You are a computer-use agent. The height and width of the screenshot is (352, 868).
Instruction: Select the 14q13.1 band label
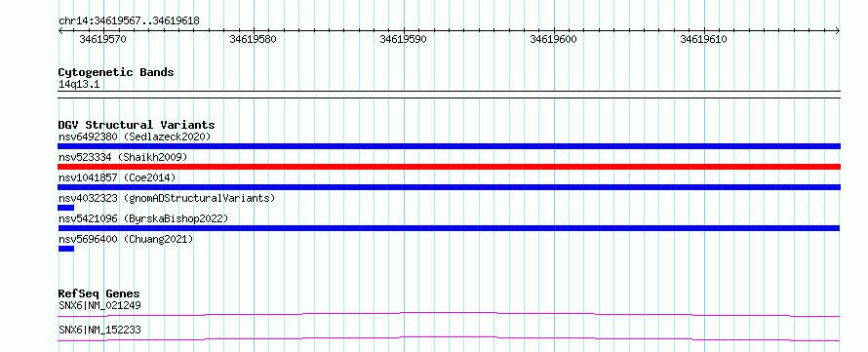pos(79,85)
